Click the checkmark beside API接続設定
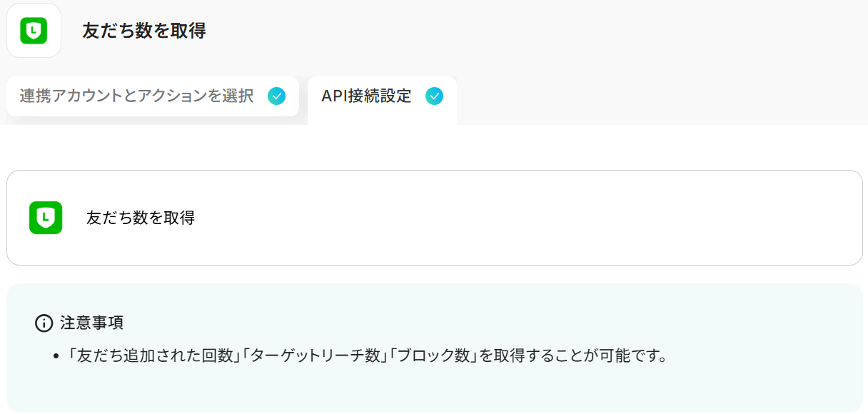 pos(434,96)
